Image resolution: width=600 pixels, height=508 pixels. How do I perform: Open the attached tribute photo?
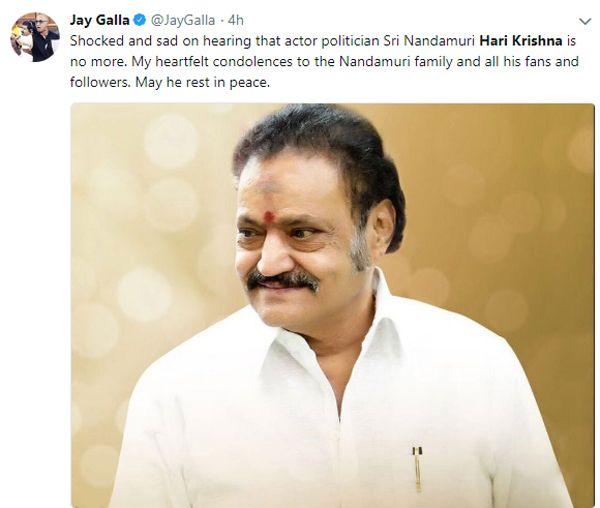333,306
